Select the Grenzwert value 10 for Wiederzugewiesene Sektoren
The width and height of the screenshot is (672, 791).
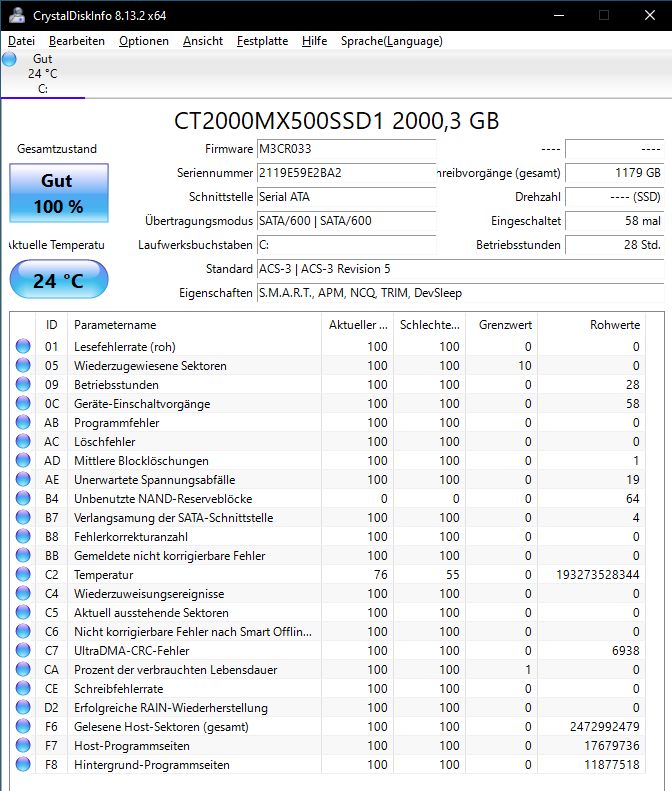pos(525,366)
